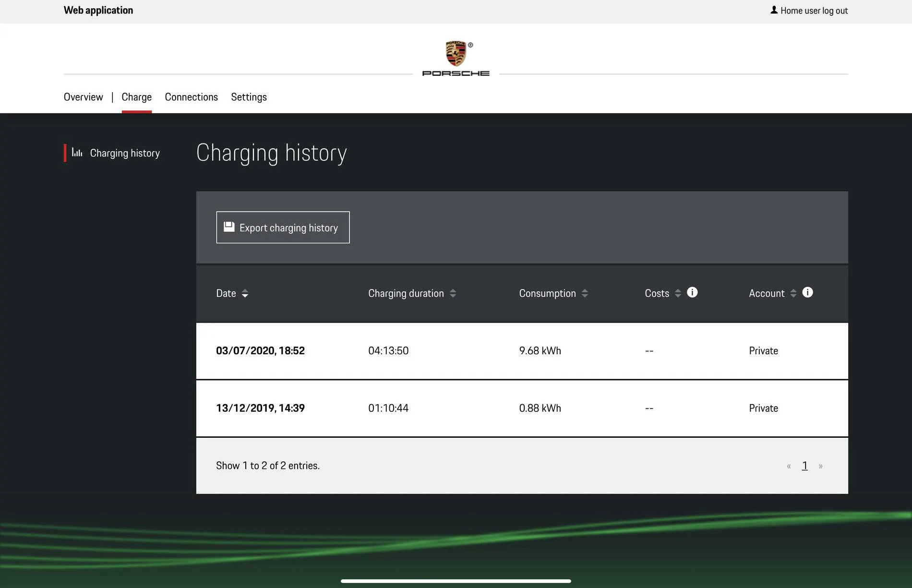Sort by Consumption arrows
Viewport: 912px width, 588px height.
coord(585,293)
